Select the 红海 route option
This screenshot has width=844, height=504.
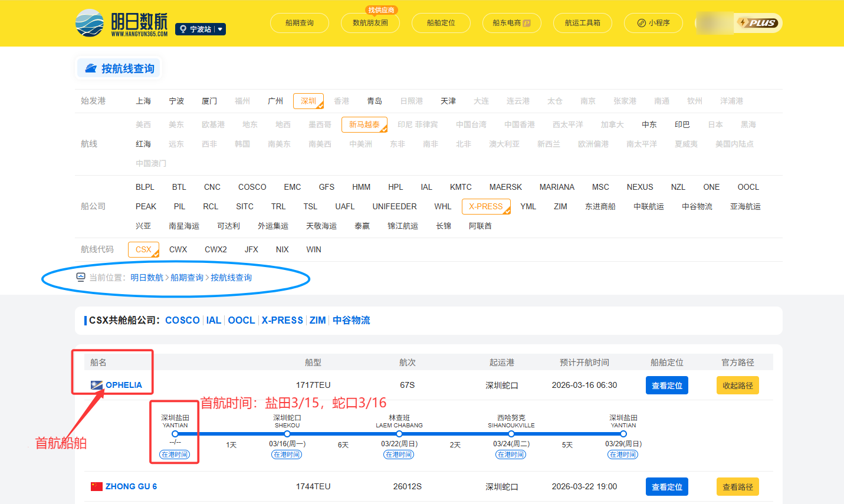coord(143,144)
